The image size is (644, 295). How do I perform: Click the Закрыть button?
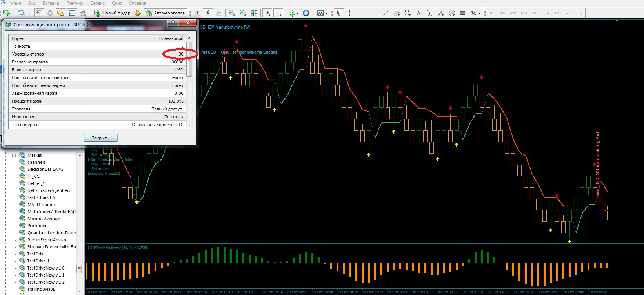click(x=101, y=138)
